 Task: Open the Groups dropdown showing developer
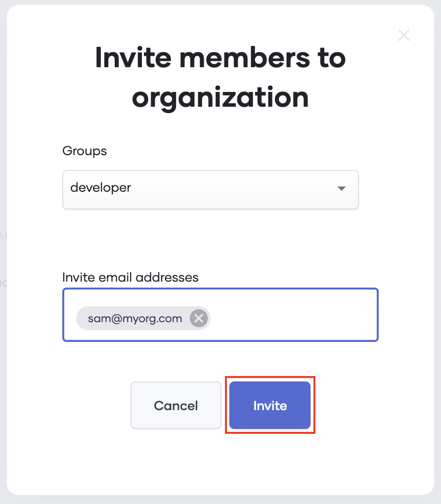pos(211,190)
